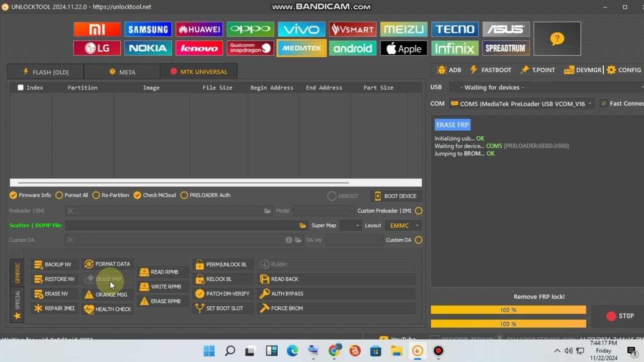644x362 pixels.
Task: Open the COM port dropdown
Action: (521, 104)
